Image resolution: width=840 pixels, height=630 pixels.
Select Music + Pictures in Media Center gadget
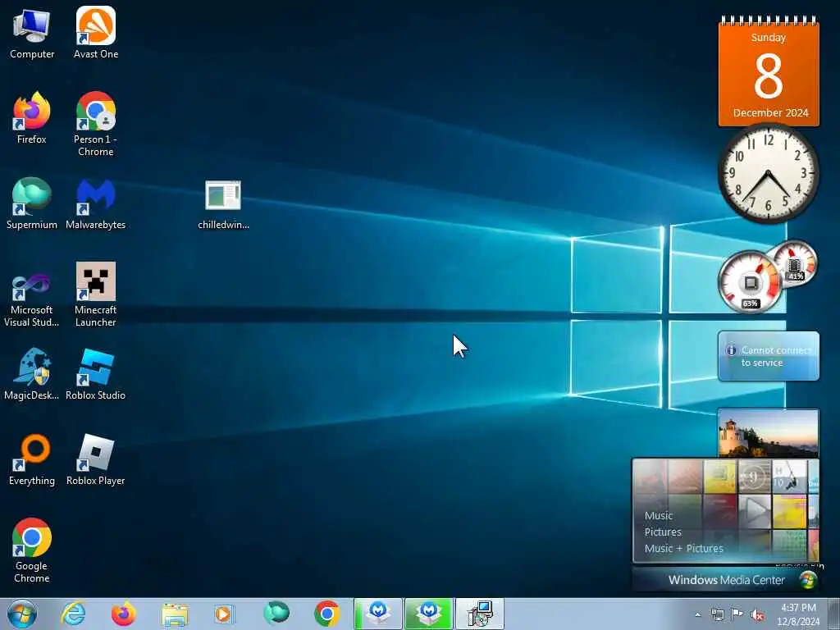click(x=683, y=548)
